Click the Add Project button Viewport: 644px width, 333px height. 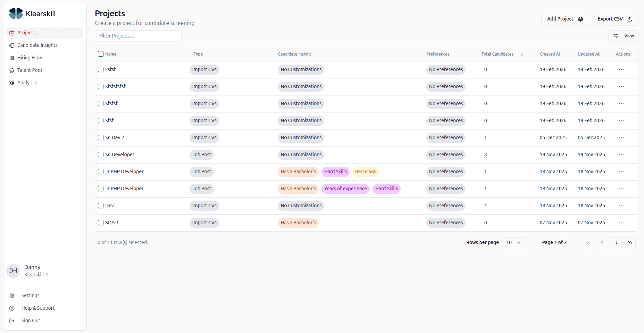(x=564, y=19)
